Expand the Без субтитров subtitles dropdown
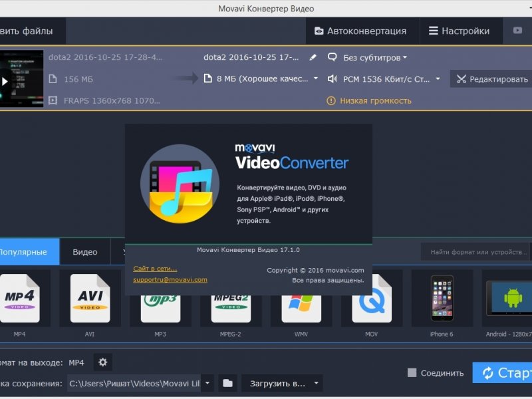 (375, 58)
